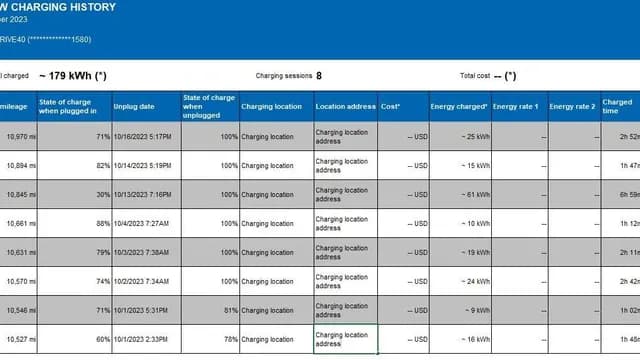640x360 pixels.
Task: Click the 'State of charge when unplugged' header
Action: click(x=211, y=107)
